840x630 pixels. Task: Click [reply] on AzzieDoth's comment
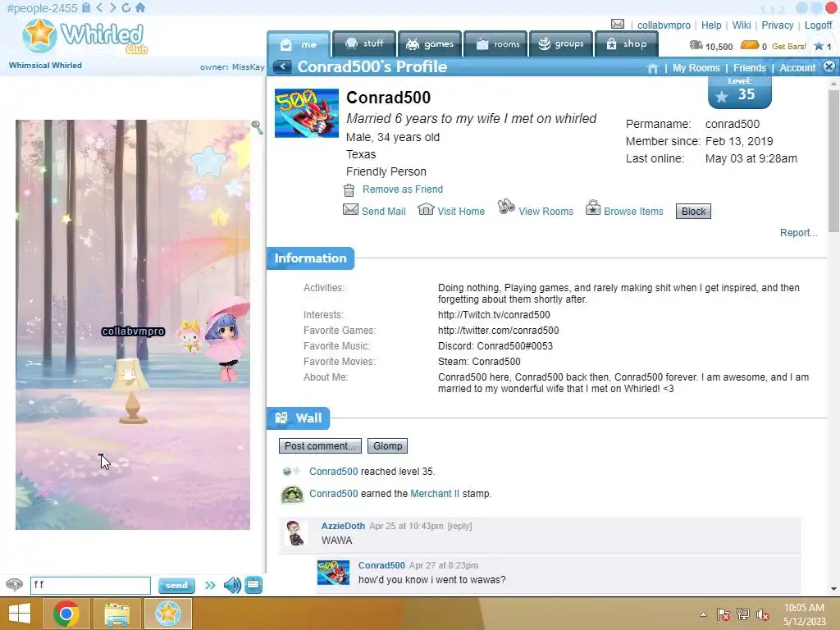[x=459, y=526]
